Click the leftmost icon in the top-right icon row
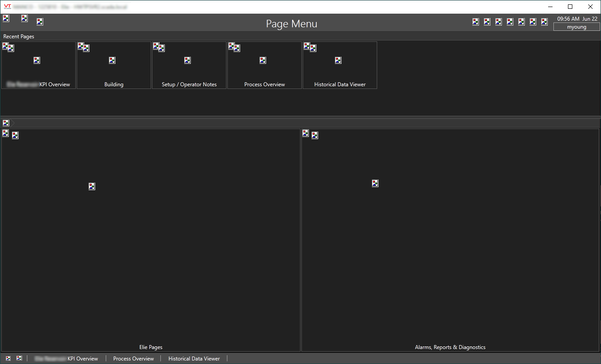 pos(475,22)
